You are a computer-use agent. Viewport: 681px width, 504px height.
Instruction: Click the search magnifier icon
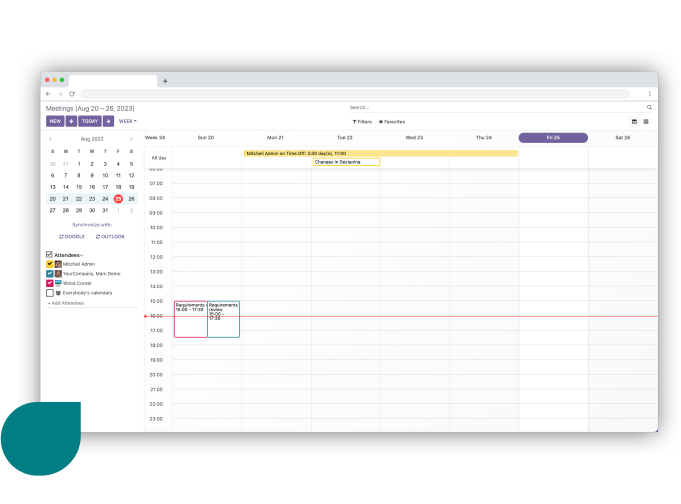(649, 107)
